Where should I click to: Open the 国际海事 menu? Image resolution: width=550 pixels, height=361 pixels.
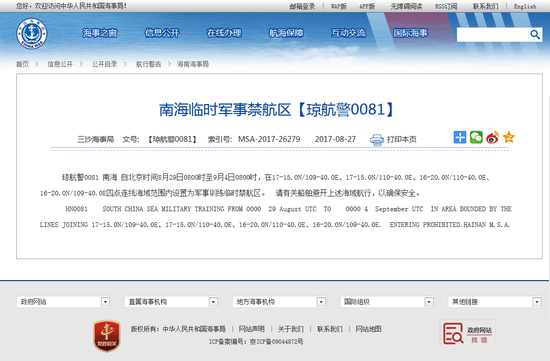click(x=411, y=33)
